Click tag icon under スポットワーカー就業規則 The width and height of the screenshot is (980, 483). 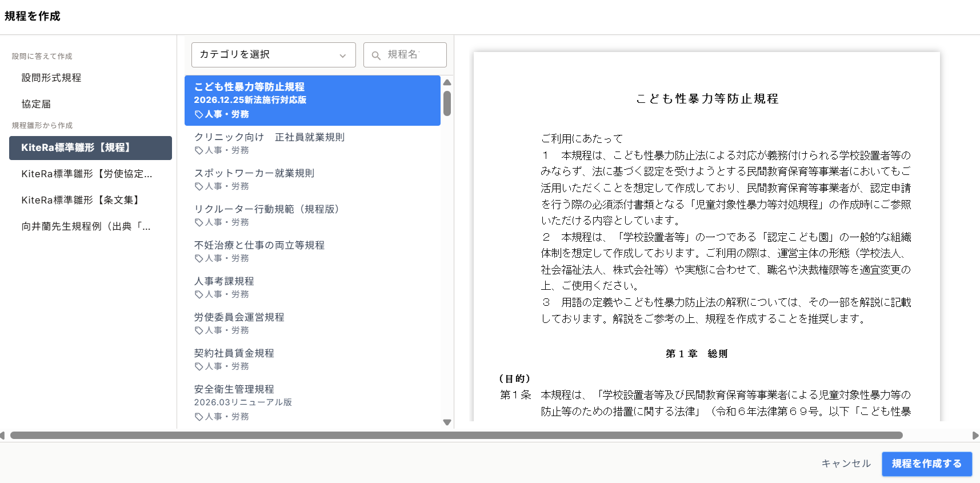pos(199,186)
